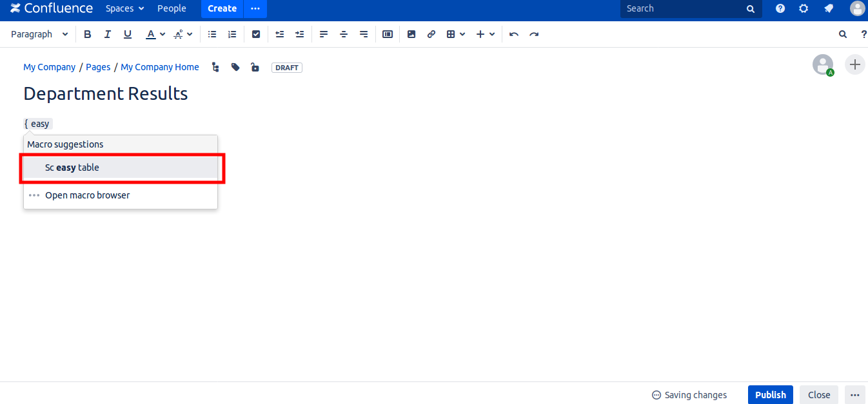Toggle bold formatting in editor toolbar
The image size is (868, 404).
coord(88,34)
